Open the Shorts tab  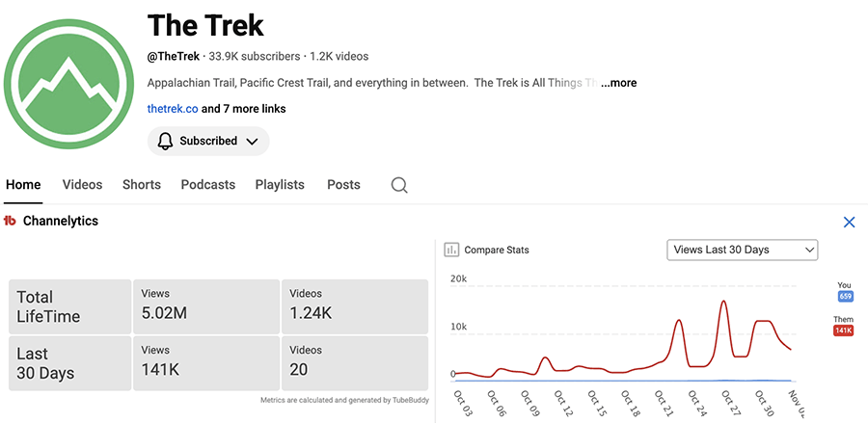[142, 185]
